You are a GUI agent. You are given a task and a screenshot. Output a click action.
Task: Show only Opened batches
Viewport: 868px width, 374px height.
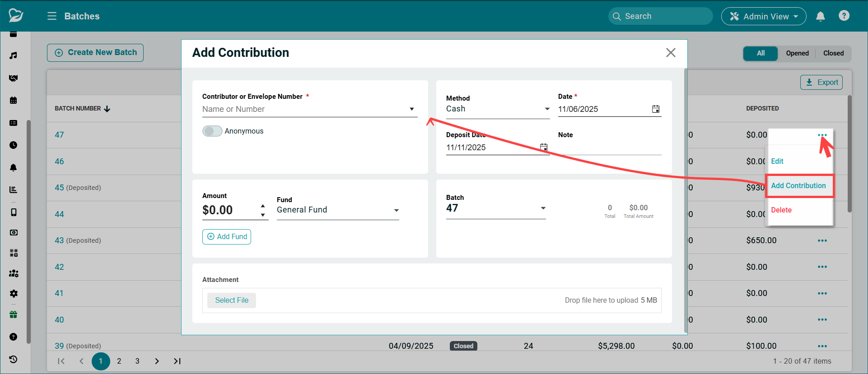[797, 53]
